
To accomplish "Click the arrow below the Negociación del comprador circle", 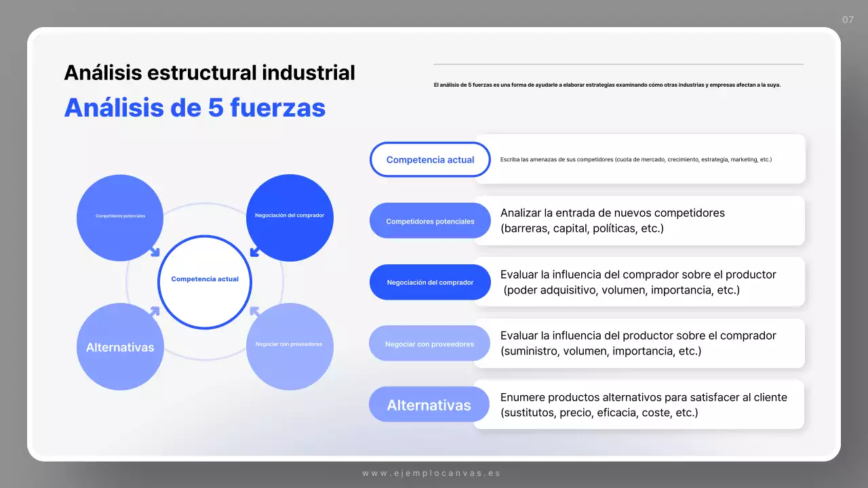I will [x=254, y=252].
